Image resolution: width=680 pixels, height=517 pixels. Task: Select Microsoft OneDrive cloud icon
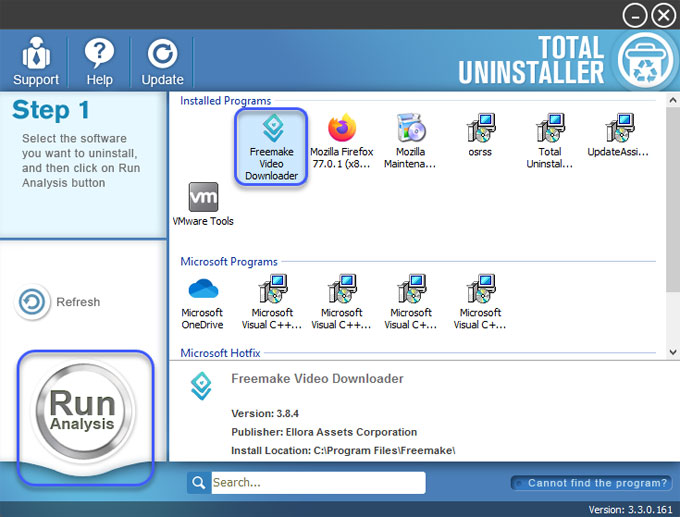(x=203, y=302)
